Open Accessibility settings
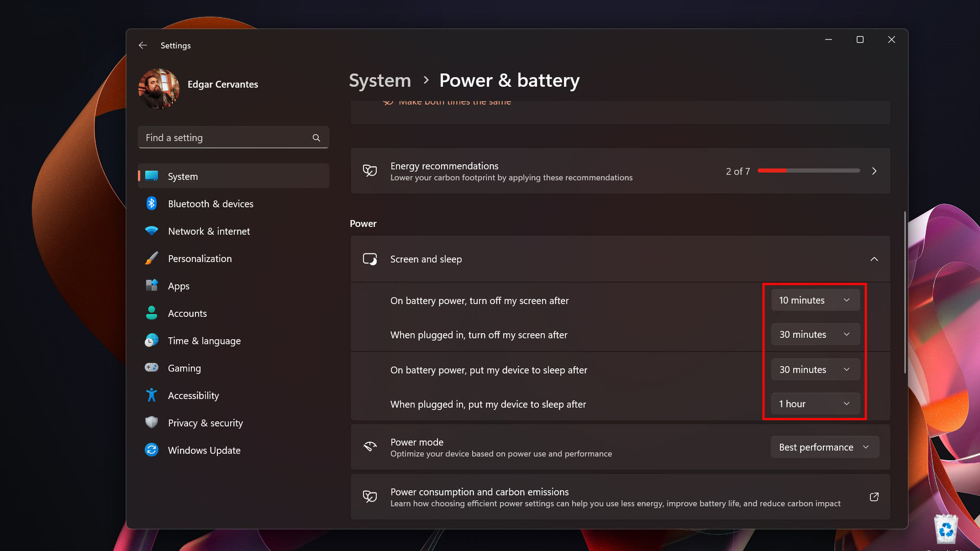980x551 pixels. coord(193,395)
